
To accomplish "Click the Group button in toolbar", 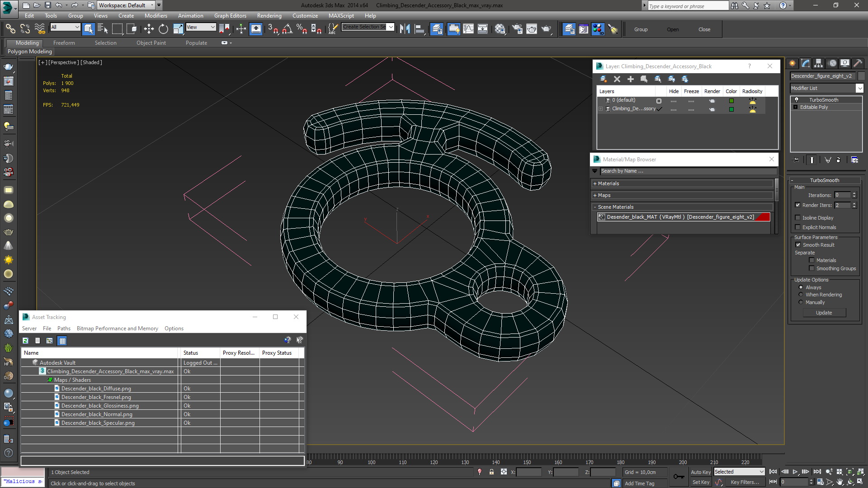I will point(641,29).
